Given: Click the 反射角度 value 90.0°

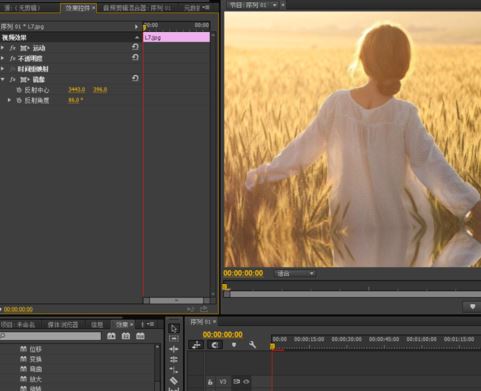Looking at the screenshot, I should pos(75,100).
